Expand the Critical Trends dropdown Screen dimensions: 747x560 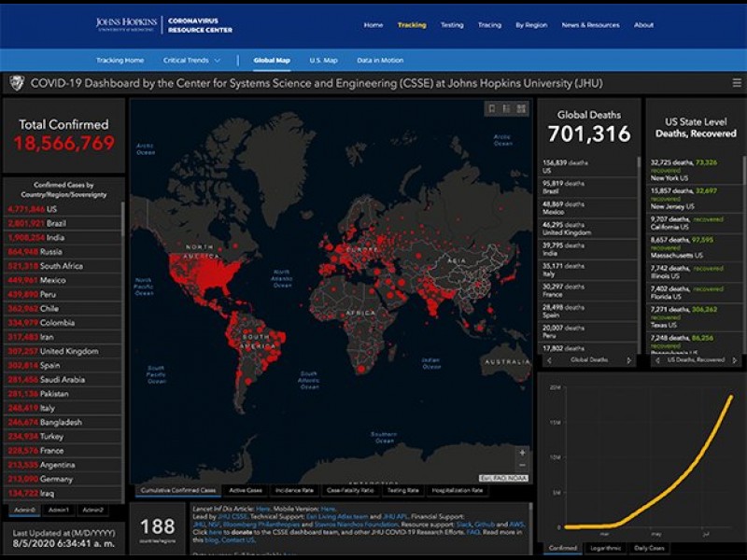click(x=192, y=61)
